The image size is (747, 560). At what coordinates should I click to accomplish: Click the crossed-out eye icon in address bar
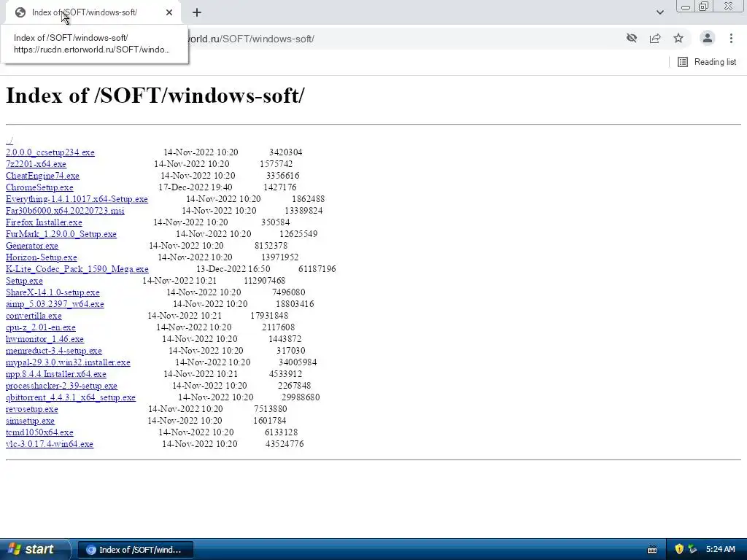[632, 39]
